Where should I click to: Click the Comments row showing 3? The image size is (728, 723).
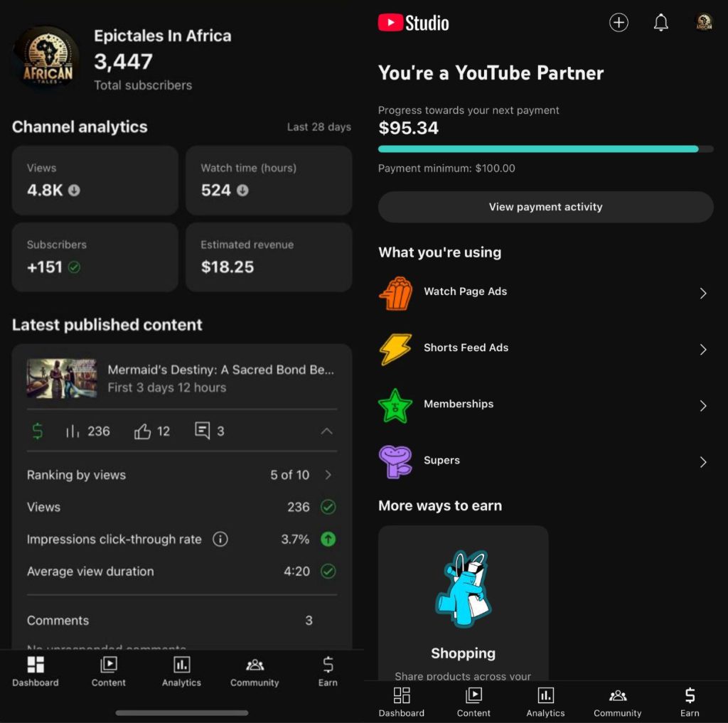pyautogui.click(x=182, y=621)
